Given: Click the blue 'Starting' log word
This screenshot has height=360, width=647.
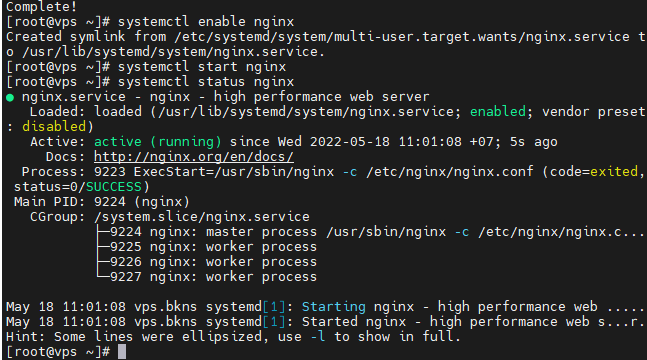Looking at the screenshot, I should [333, 307].
